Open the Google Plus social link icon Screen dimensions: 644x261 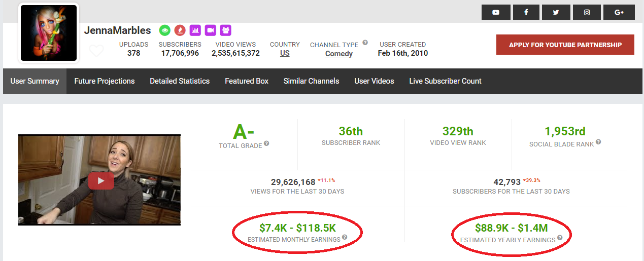pyautogui.click(x=619, y=12)
